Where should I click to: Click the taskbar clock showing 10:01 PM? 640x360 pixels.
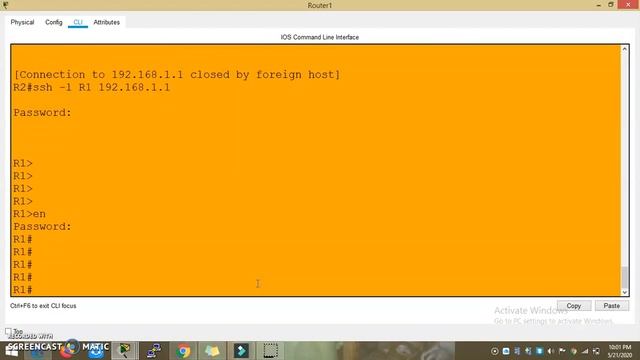(620, 351)
